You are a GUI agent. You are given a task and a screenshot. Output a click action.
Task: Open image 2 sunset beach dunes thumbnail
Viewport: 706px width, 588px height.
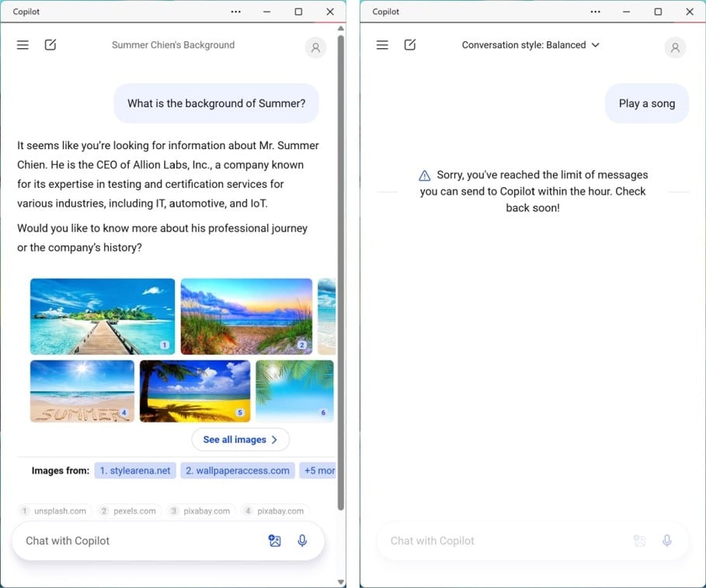pos(246,316)
